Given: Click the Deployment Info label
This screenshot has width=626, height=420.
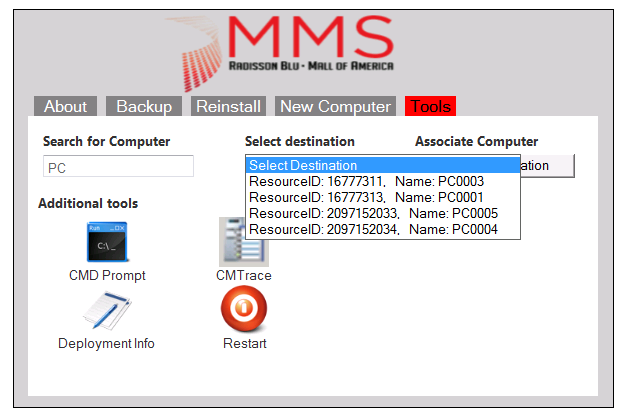Looking at the screenshot, I should [x=106, y=343].
